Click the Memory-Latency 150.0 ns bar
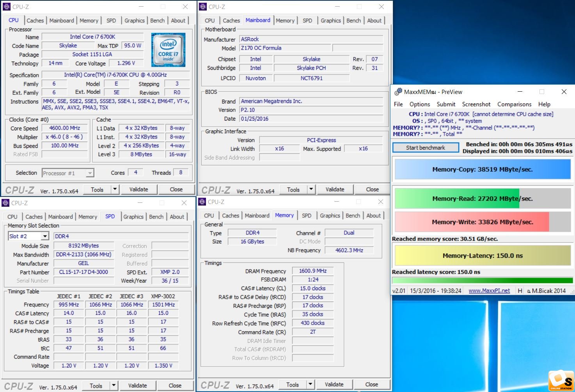This screenshot has height=392, width=575. click(x=483, y=256)
